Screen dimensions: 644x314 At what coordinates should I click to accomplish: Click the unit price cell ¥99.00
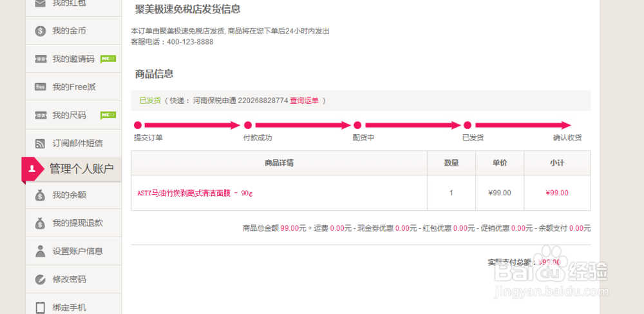(500, 193)
